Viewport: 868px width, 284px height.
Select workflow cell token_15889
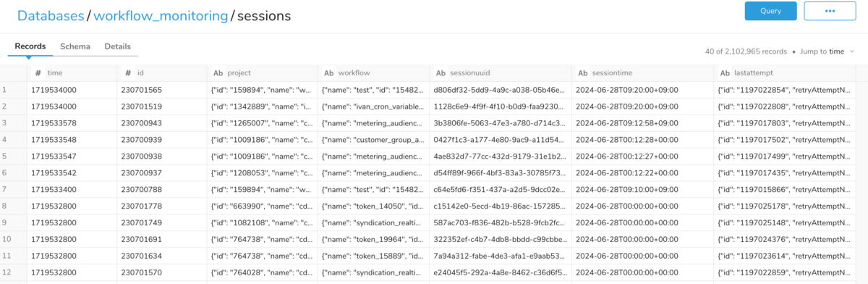(373, 255)
